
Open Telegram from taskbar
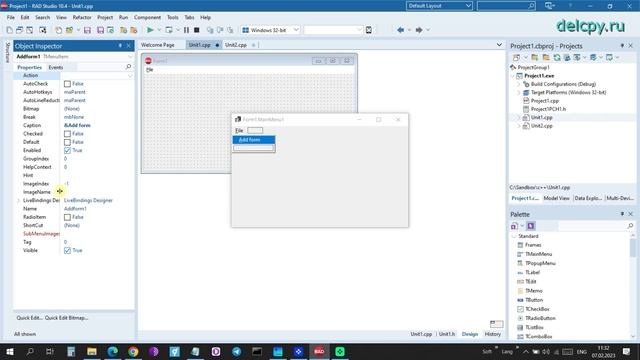click(x=236, y=351)
